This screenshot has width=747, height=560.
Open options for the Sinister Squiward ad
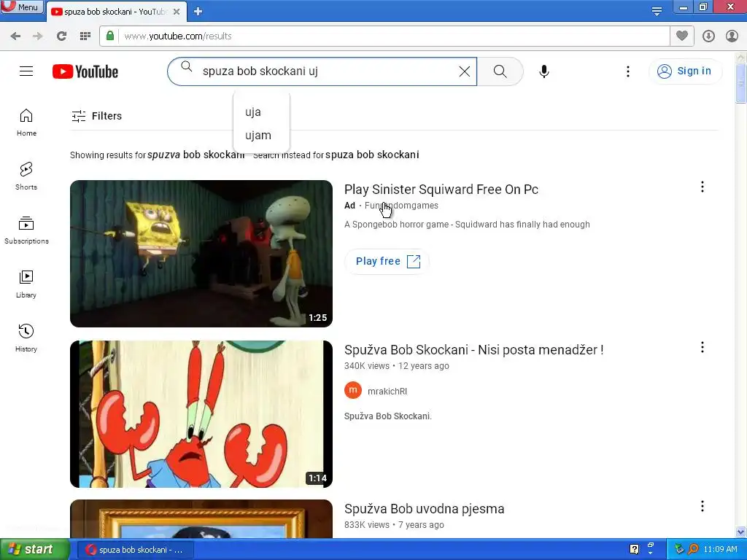[x=703, y=187]
